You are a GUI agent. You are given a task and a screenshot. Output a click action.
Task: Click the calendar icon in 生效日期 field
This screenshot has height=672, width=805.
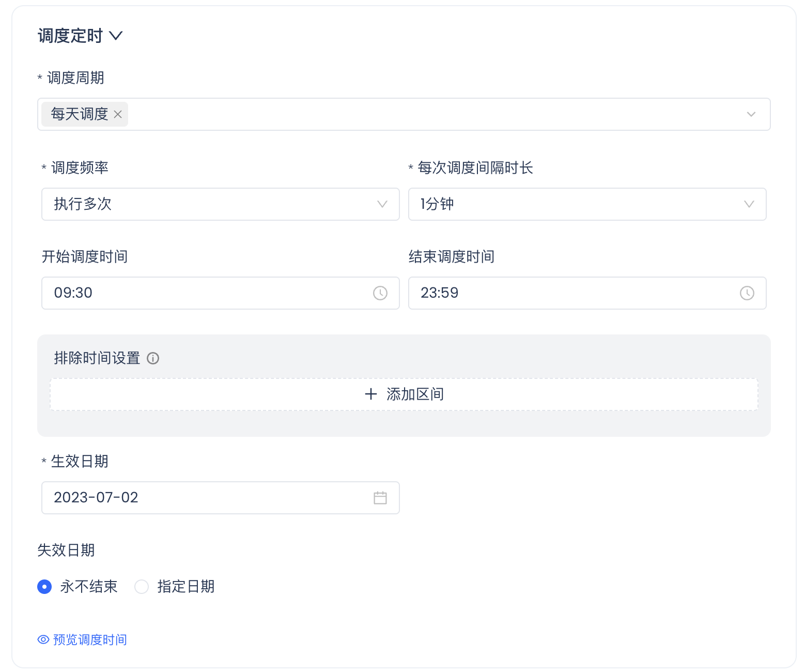click(x=380, y=498)
